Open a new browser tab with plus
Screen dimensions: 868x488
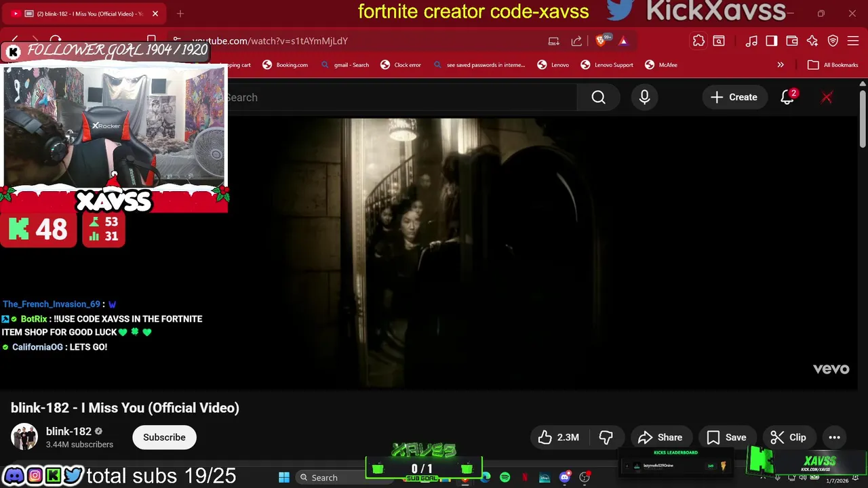coord(180,14)
